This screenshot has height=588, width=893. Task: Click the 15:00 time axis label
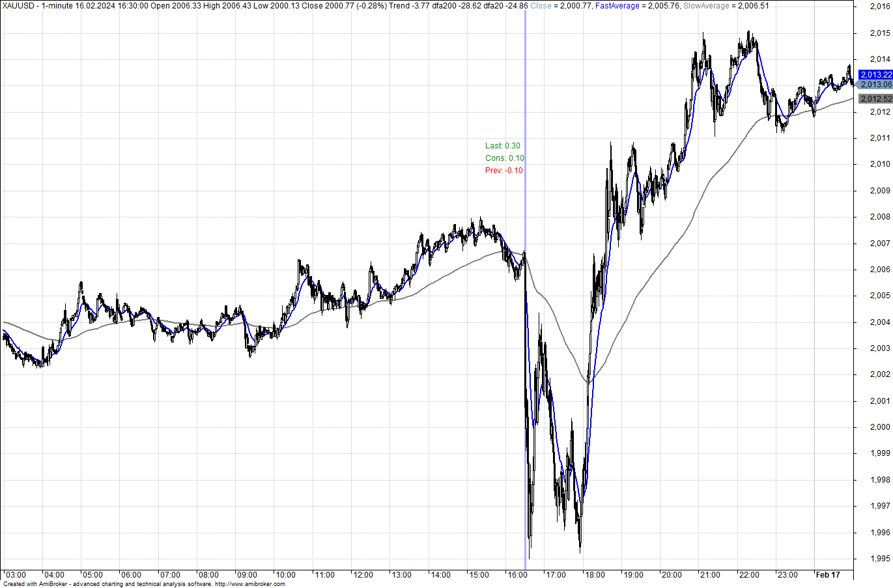[x=479, y=575]
